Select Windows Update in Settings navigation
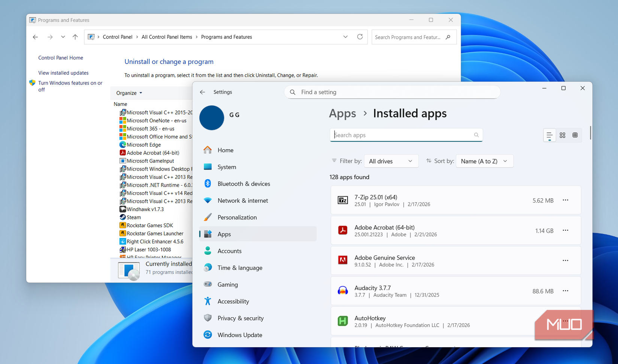This screenshot has height=364, width=618. point(258,335)
